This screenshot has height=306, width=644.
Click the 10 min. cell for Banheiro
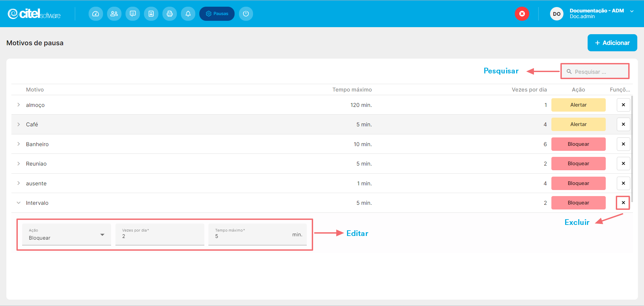point(363,144)
